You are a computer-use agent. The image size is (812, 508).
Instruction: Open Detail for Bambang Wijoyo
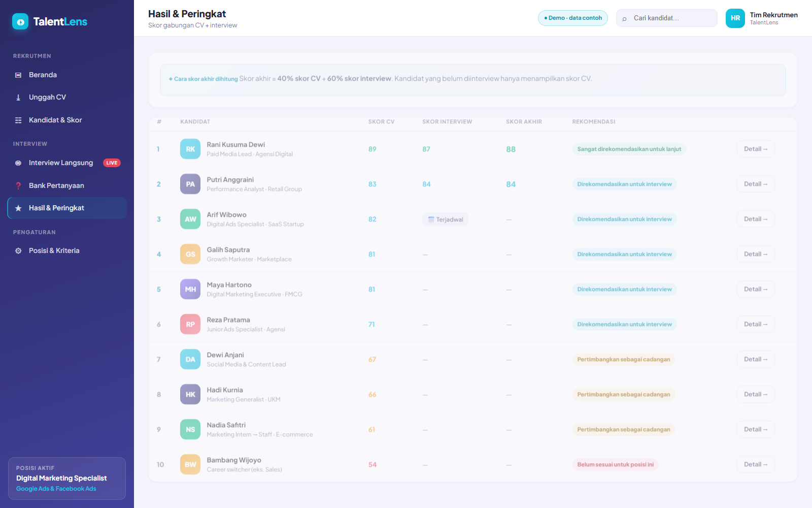(756, 464)
